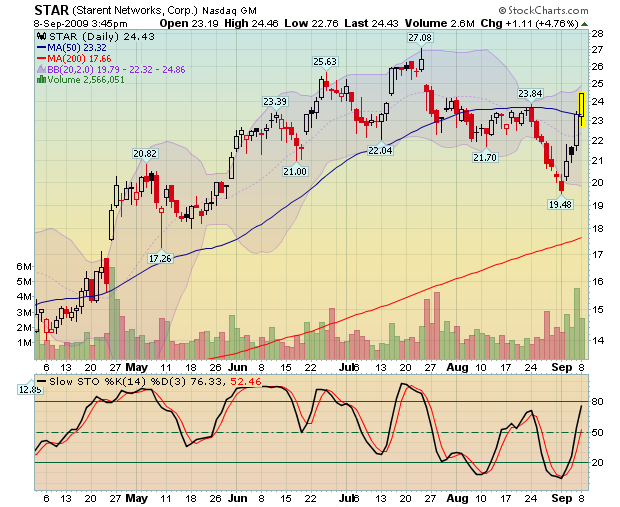Click the 23.84 price peak label

(x=530, y=94)
